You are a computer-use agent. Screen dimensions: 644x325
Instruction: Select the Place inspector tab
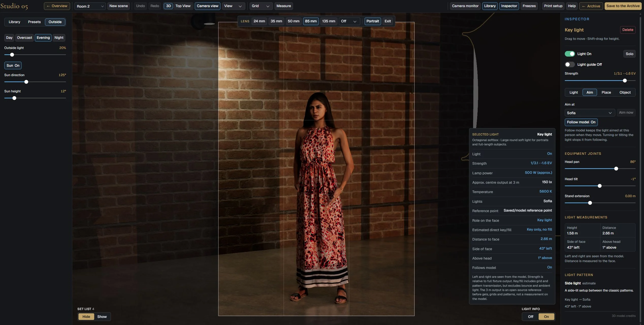pos(606,92)
